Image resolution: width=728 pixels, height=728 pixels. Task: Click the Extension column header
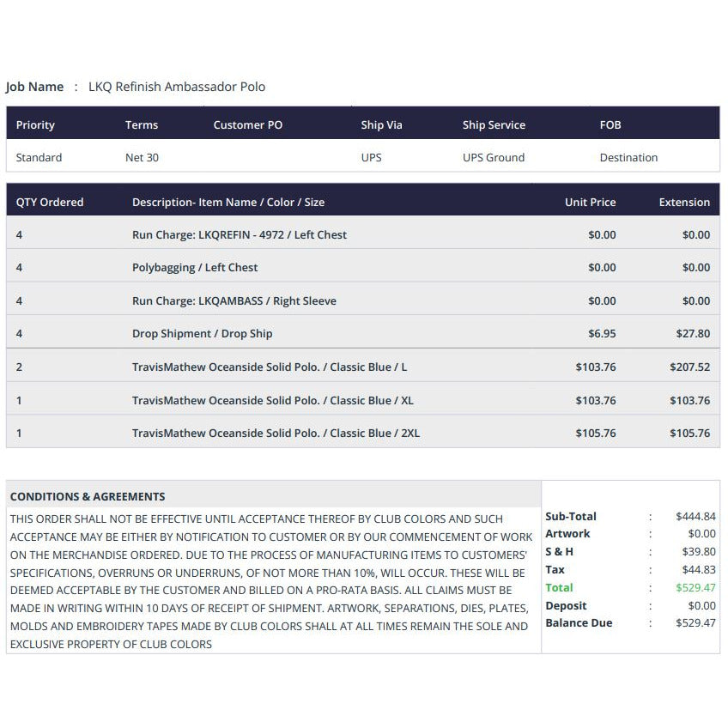tap(684, 202)
